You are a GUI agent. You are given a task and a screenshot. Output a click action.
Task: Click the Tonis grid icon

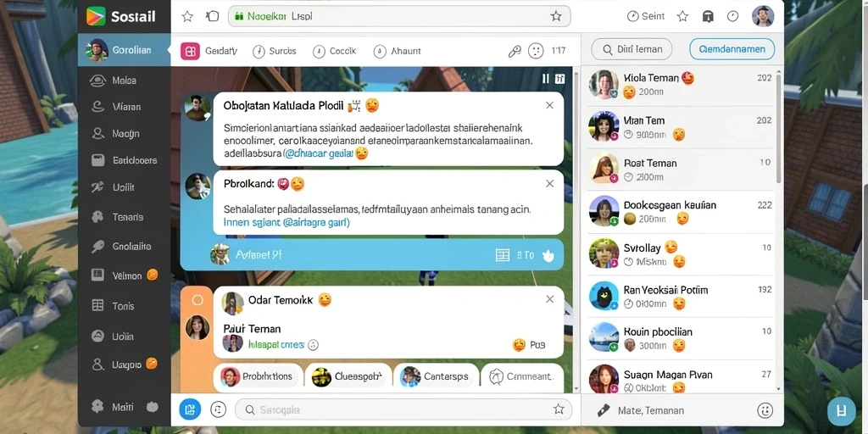pyautogui.click(x=97, y=305)
